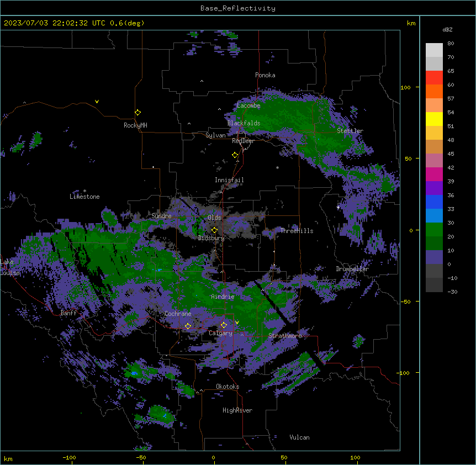Click the blue 33–36 dBZ legend swatch

click(x=434, y=202)
